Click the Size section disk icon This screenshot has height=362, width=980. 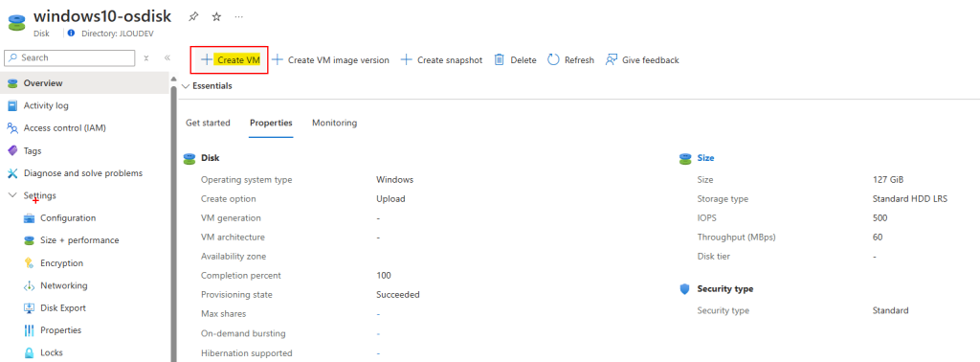click(685, 159)
